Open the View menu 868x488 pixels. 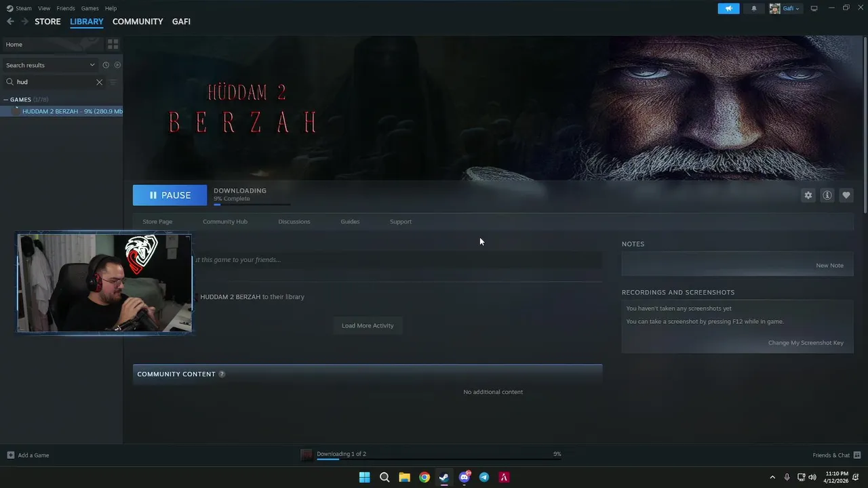44,8
